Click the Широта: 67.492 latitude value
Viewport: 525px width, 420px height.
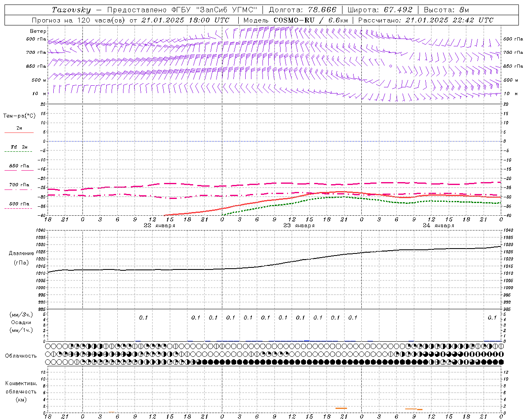click(x=380, y=10)
